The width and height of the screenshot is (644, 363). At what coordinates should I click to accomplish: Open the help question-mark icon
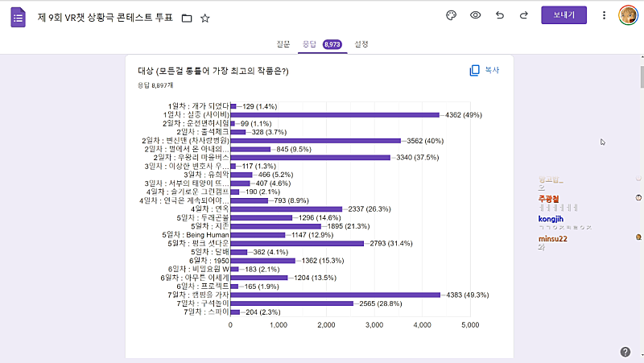(625, 352)
